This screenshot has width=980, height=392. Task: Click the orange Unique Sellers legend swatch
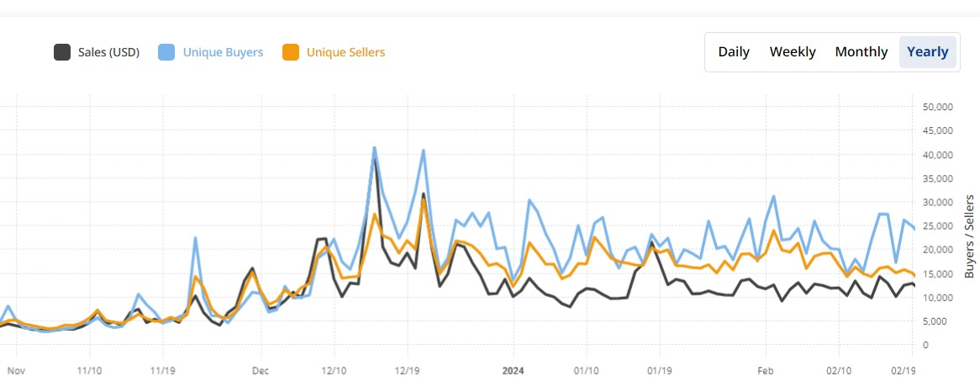pos(290,52)
